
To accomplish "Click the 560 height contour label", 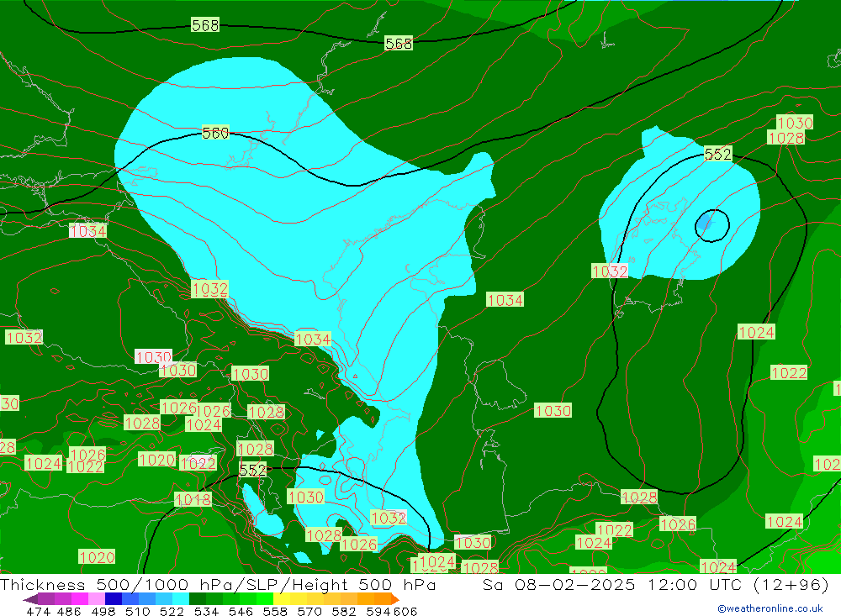I will click(x=215, y=133).
